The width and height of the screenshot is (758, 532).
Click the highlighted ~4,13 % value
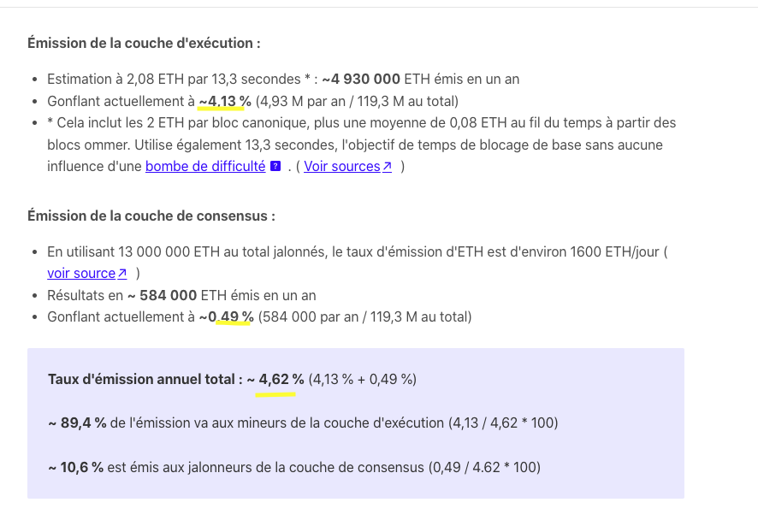point(225,102)
